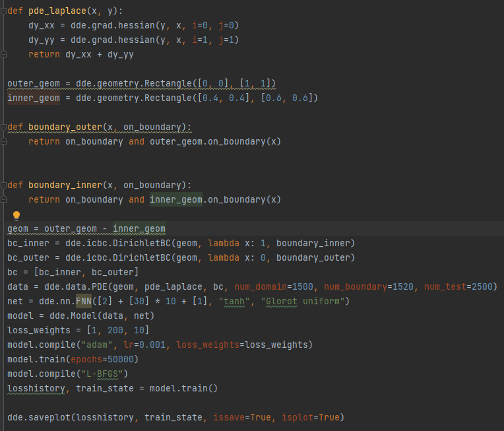Click the fold end marker beside return dy_xx + dy_yy
Viewport: 504px width, 431px height.
coord(3,54)
